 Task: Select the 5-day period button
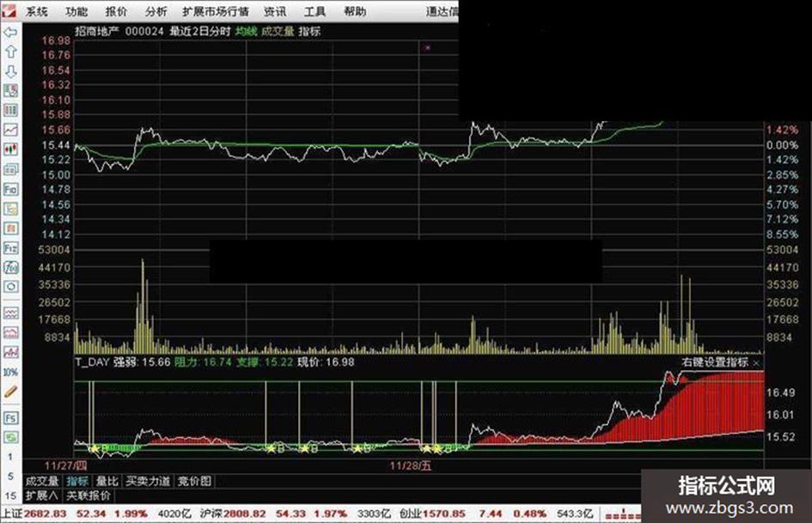pyautogui.click(x=10, y=477)
